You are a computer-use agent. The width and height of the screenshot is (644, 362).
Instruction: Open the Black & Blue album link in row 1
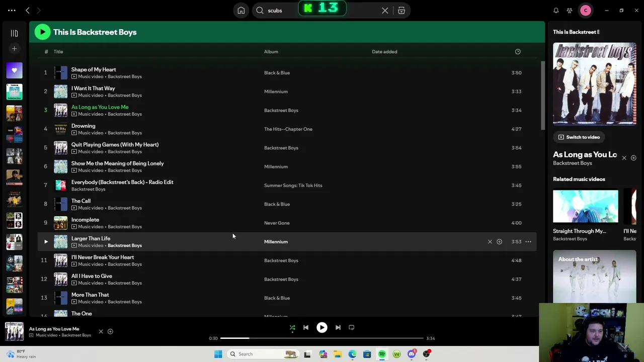[x=277, y=73]
